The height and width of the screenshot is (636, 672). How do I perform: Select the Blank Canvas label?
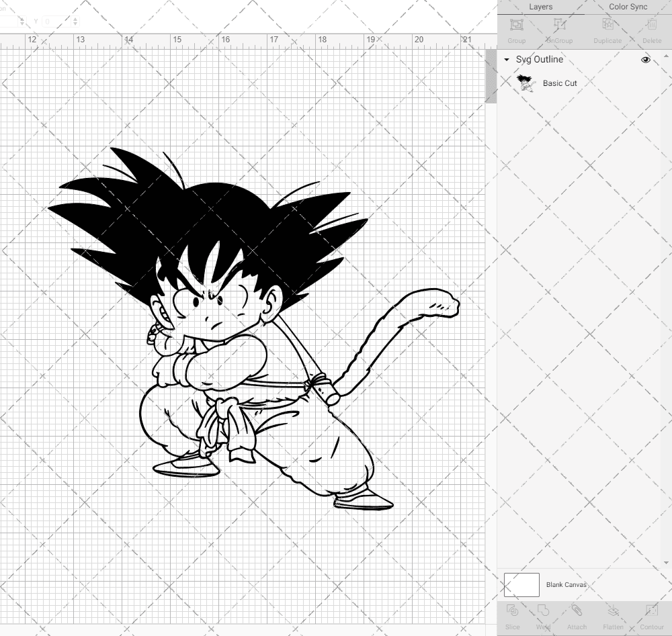point(566,584)
